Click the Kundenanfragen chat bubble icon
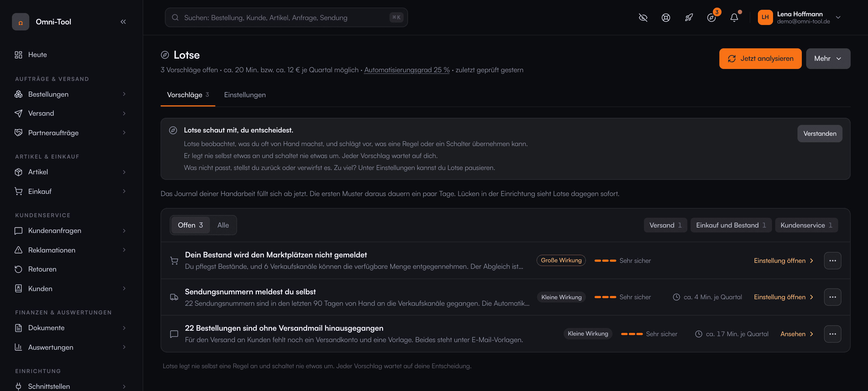 coord(18,231)
